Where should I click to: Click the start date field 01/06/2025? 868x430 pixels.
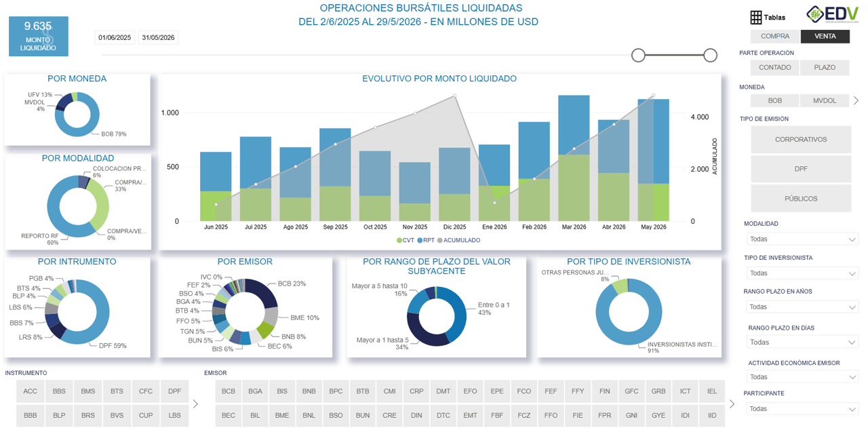(115, 37)
